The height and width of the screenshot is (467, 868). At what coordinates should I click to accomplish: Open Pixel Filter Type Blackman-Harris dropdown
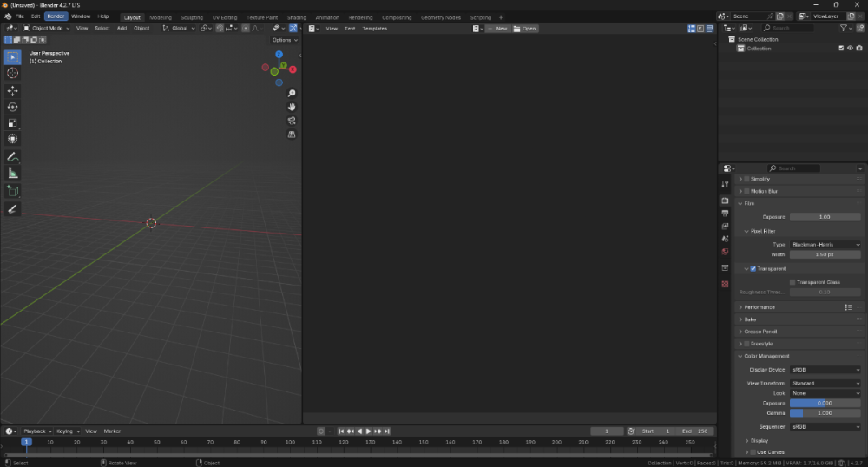pyautogui.click(x=825, y=245)
